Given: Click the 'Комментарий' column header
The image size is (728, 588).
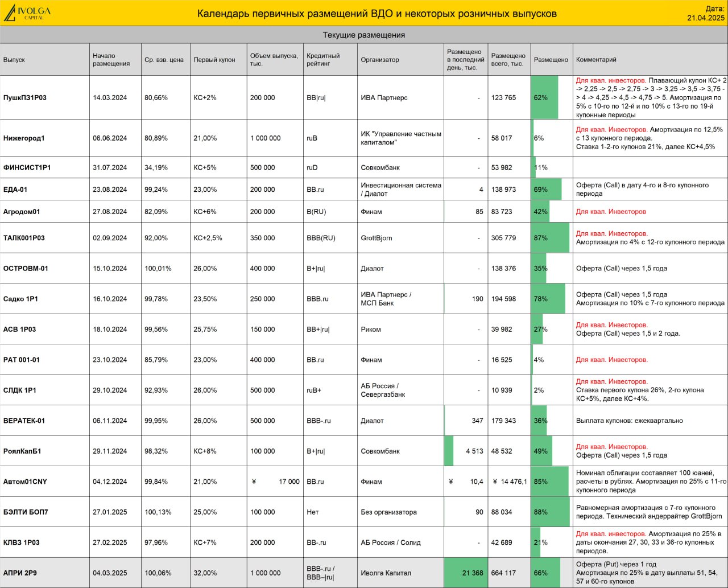Looking at the screenshot, I should pos(596,60).
